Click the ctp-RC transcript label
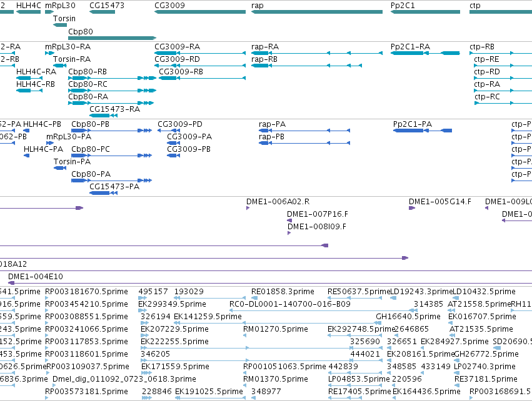Viewport: 532px width, 401px height. click(487, 97)
